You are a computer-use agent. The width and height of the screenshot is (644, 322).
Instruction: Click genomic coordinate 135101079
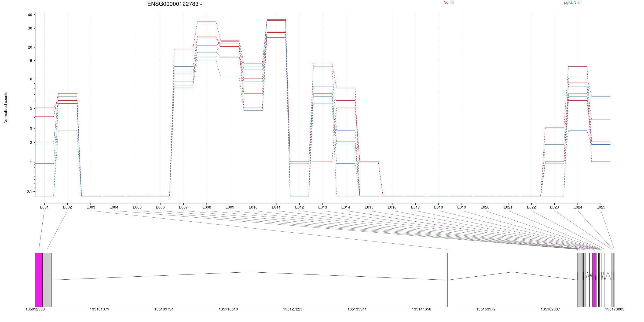click(100, 309)
